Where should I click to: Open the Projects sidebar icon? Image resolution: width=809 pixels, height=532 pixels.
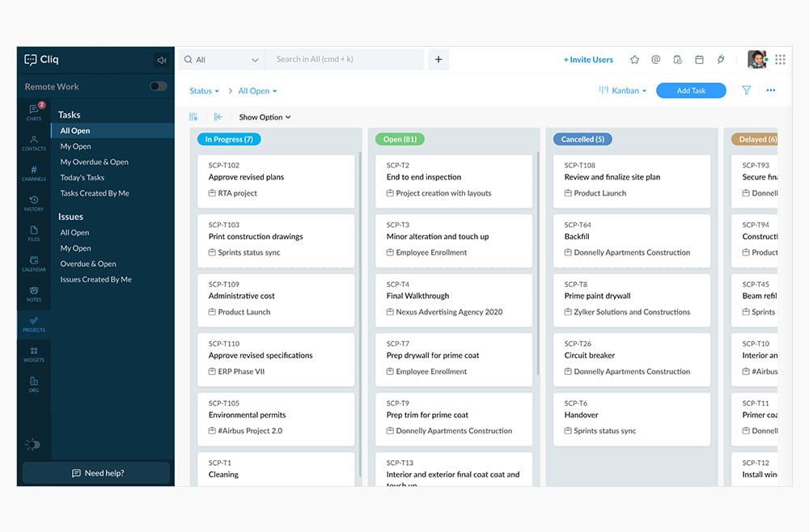pyautogui.click(x=34, y=323)
